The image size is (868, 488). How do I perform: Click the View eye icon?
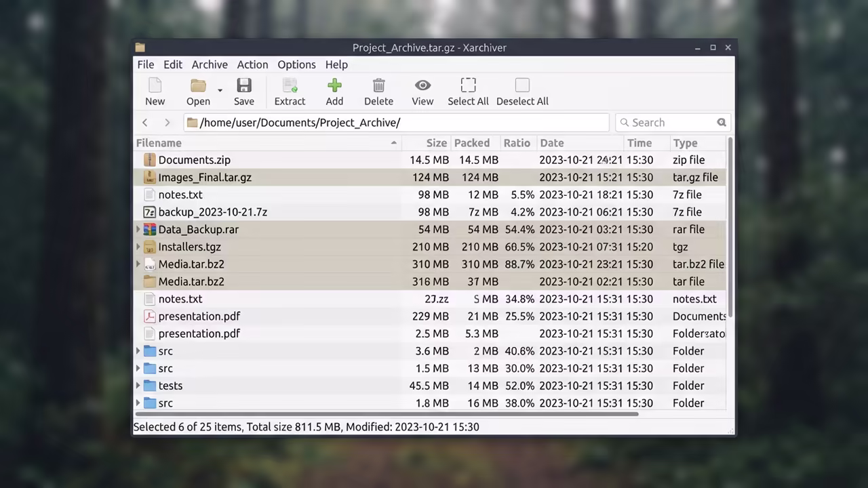[422, 85]
